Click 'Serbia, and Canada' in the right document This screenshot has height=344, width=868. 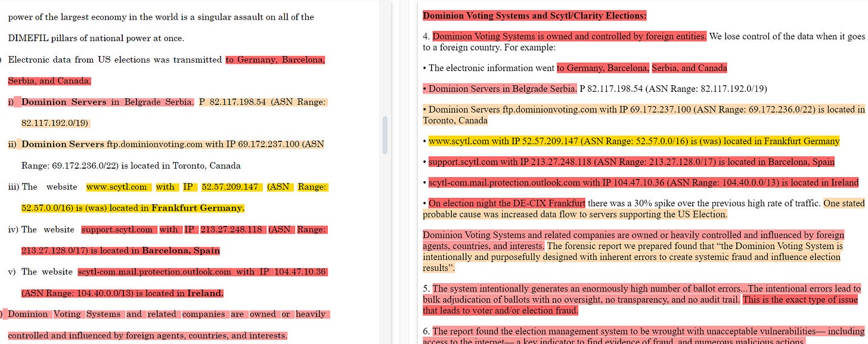click(690, 68)
